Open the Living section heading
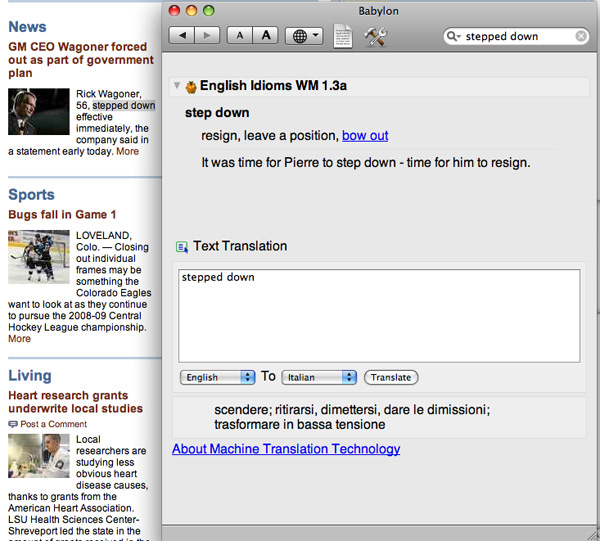 coord(30,375)
